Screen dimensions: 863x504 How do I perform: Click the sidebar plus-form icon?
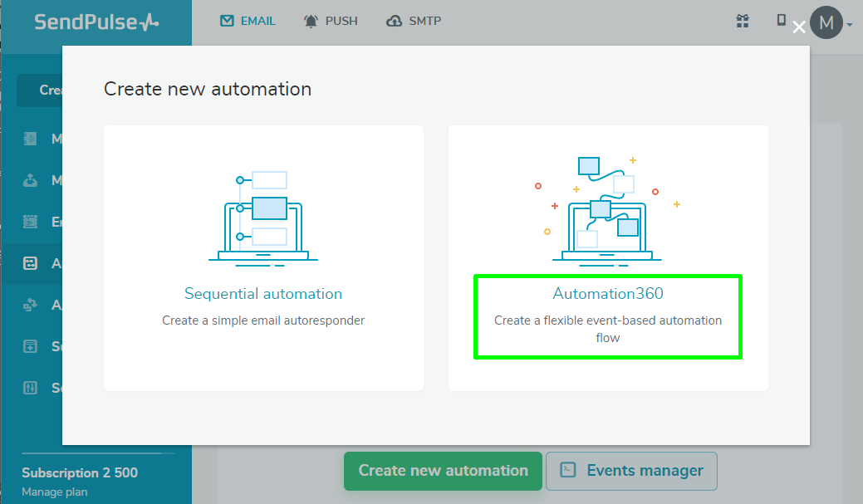coord(30,346)
